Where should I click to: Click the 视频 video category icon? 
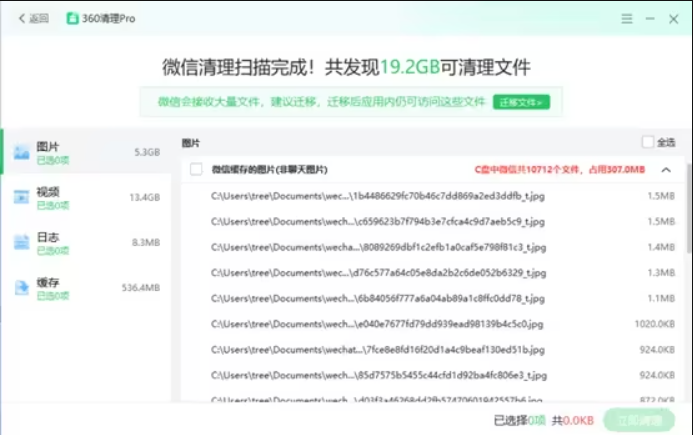[x=21, y=197]
